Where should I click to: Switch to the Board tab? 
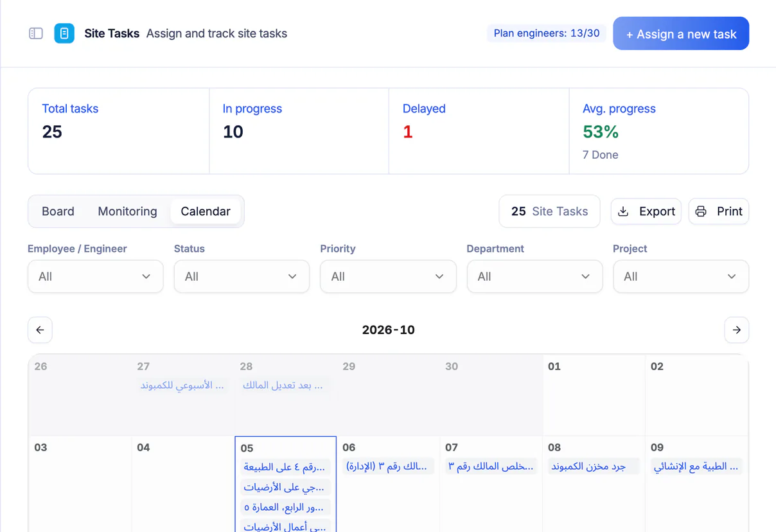tap(58, 211)
